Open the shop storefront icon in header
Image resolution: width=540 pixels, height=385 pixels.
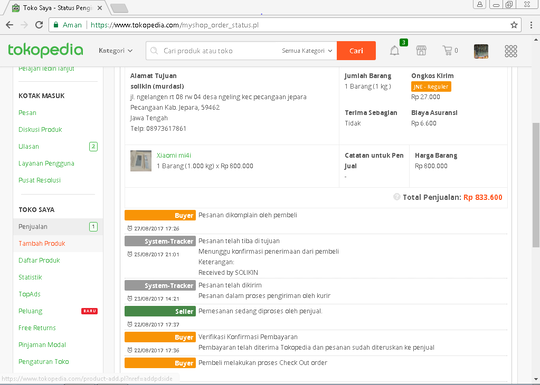click(x=421, y=51)
